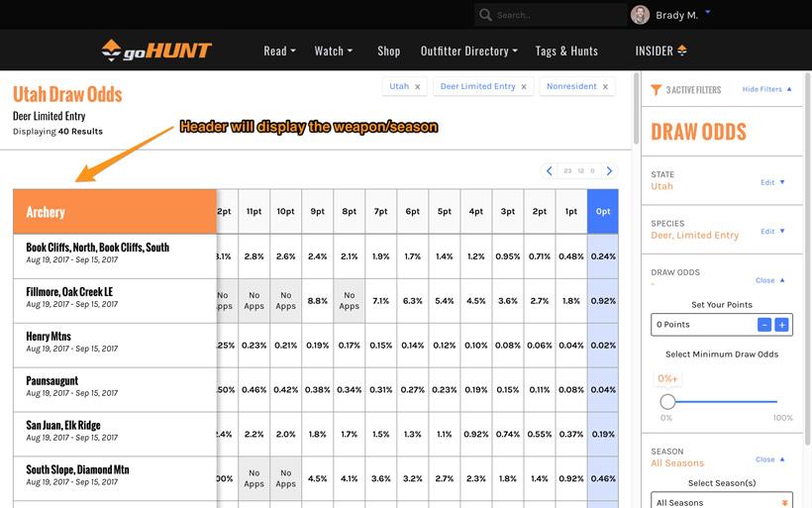Select the 0pt column header
Viewport: 812px width, 508px height.
603,211
